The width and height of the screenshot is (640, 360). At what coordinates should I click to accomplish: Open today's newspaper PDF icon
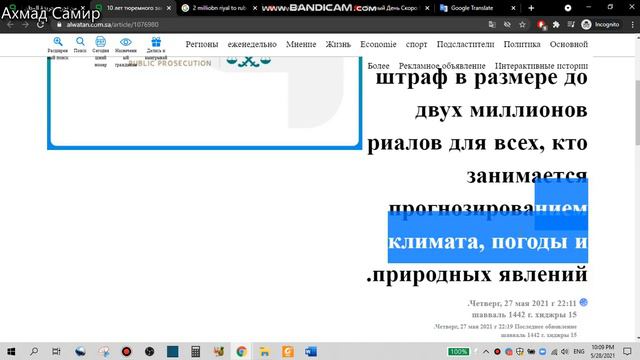(x=100, y=42)
